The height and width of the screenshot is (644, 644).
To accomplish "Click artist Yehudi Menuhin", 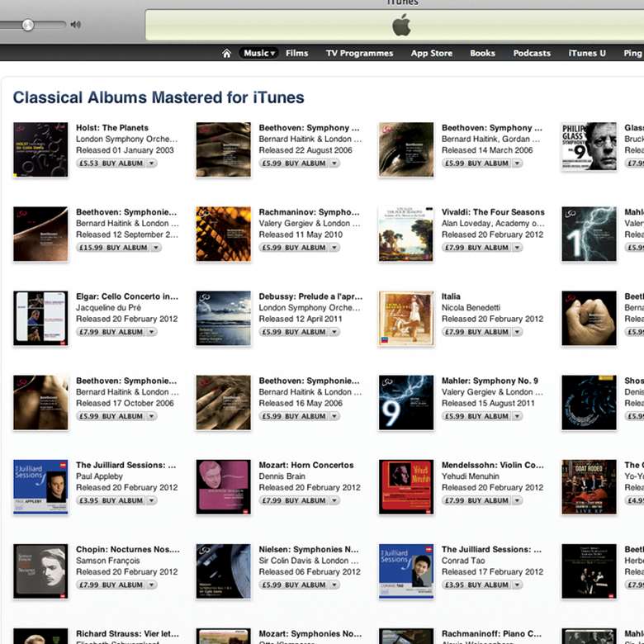I will [x=471, y=476].
